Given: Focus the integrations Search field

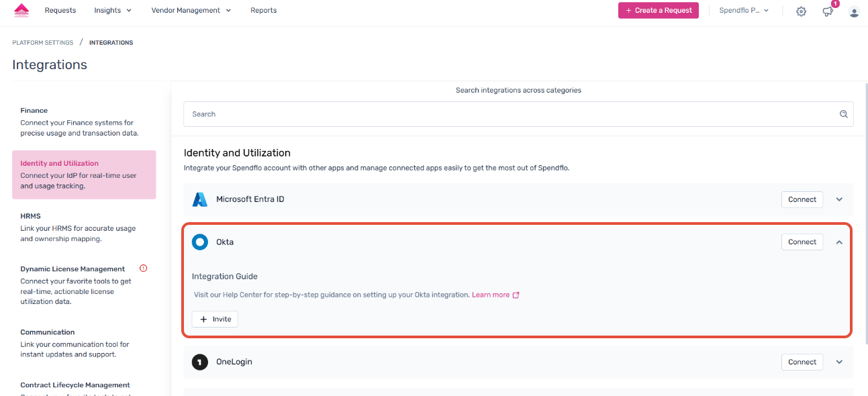Looking at the screenshot, I should [x=510, y=114].
